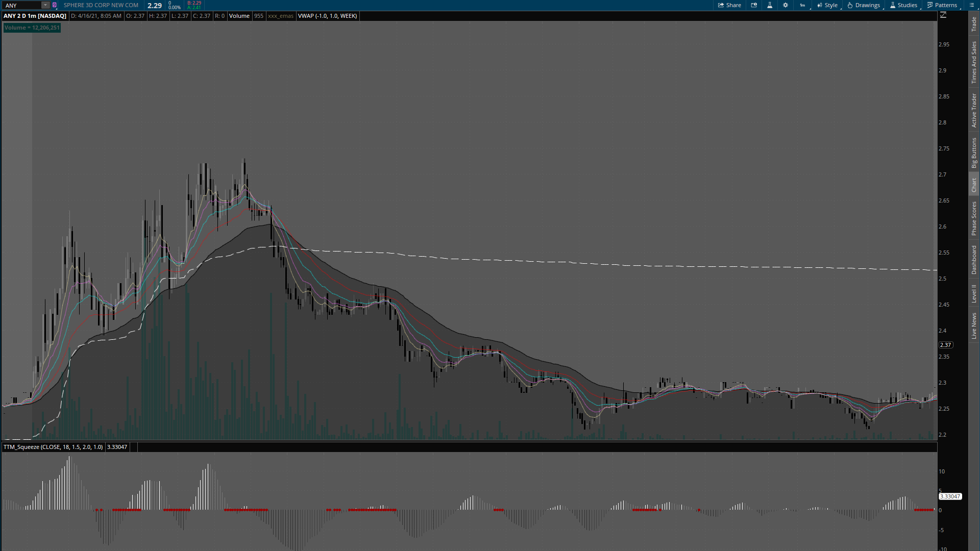Click the chart alert window icon
The width and height of the screenshot is (980, 551).
(x=754, y=5)
